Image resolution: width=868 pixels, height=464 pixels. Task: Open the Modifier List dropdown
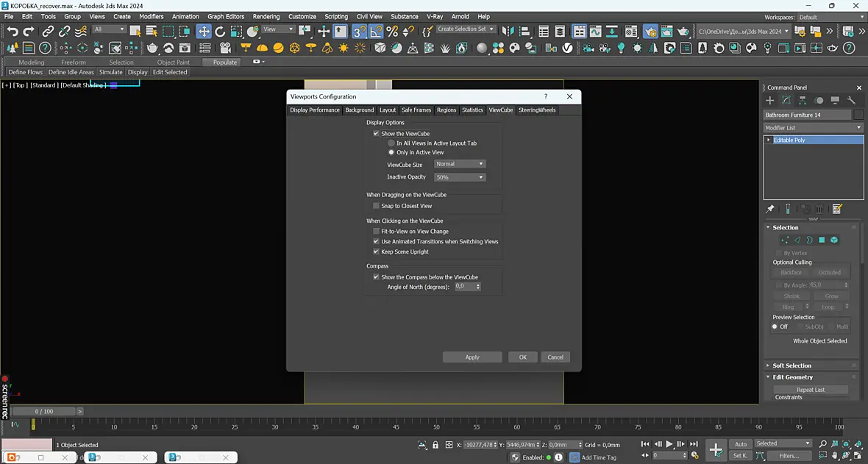pyautogui.click(x=813, y=127)
